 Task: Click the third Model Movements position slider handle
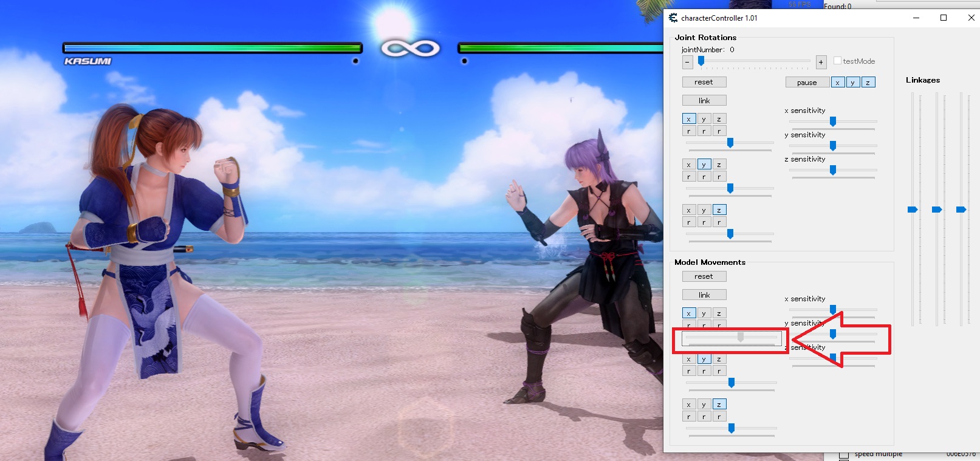point(732,428)
